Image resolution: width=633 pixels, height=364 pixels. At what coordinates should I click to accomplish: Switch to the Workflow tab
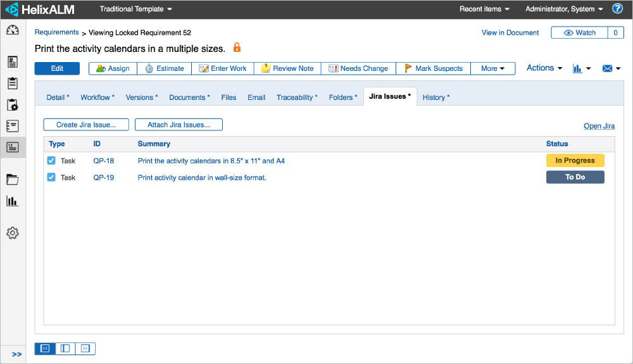point(97,97)
